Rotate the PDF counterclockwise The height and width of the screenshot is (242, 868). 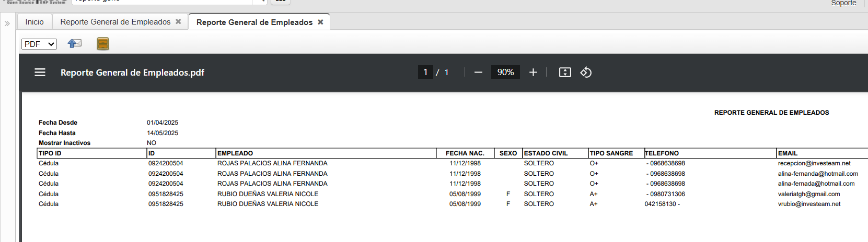[x=586, y=72]
